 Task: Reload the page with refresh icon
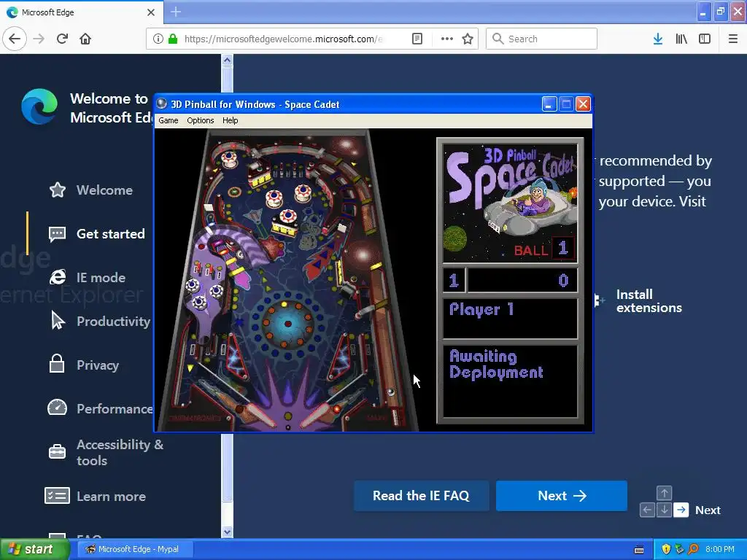(x=63, y=39)
